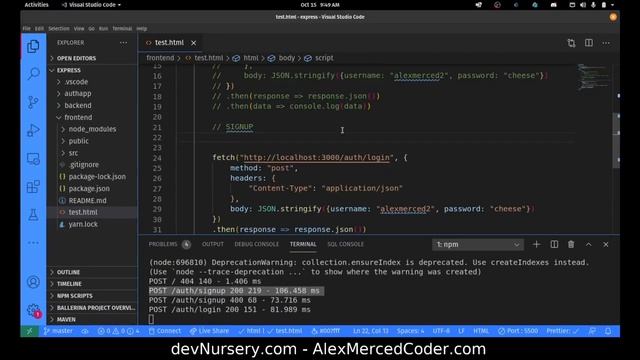The width and height of the screenshot is (640, 360).
Task: Open the Source Control view
Action: tap(33, 102)
